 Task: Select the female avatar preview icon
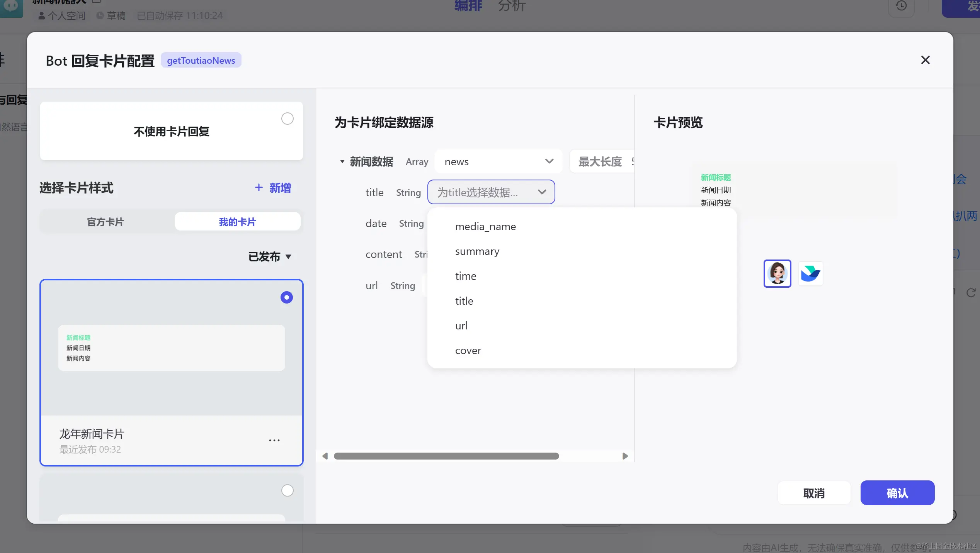[777, 273]
